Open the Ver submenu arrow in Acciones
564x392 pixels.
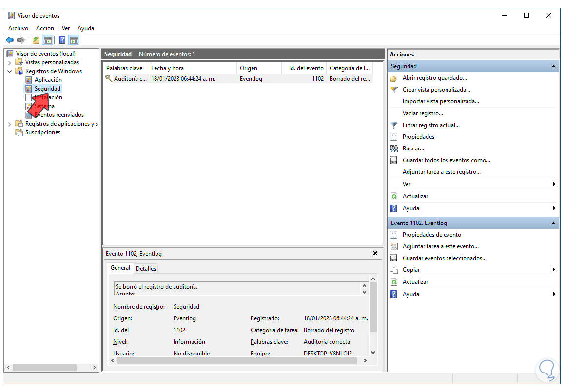pos(554,184)
